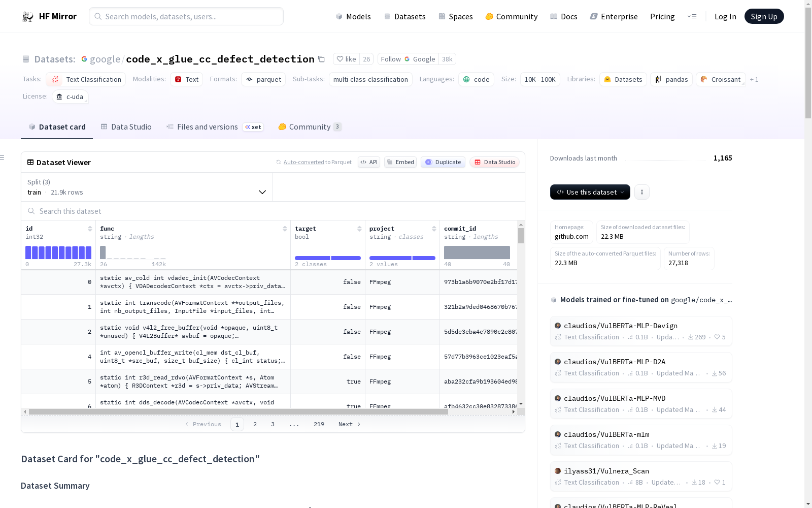Click the main search models input field
Viewport: 812px width, 508px height.
click(186, 16)
